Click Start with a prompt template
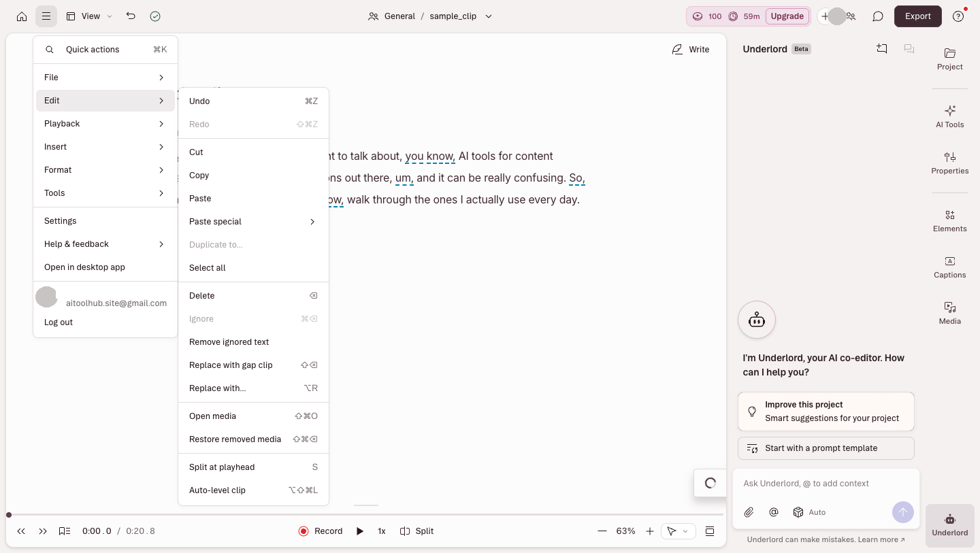Viewport: 980px width, 553px height. (x=826, y=448)
